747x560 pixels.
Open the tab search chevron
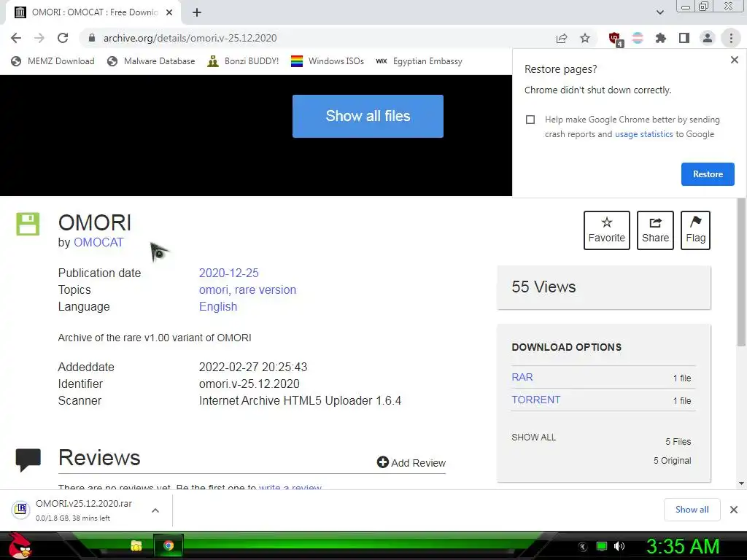659,12
